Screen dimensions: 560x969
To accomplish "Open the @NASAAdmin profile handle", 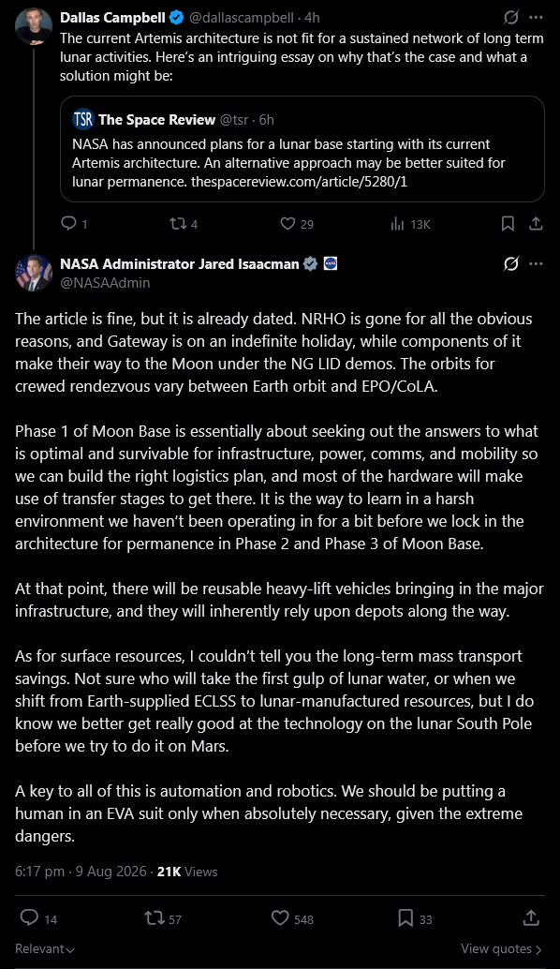I will [x=105, y=282].
